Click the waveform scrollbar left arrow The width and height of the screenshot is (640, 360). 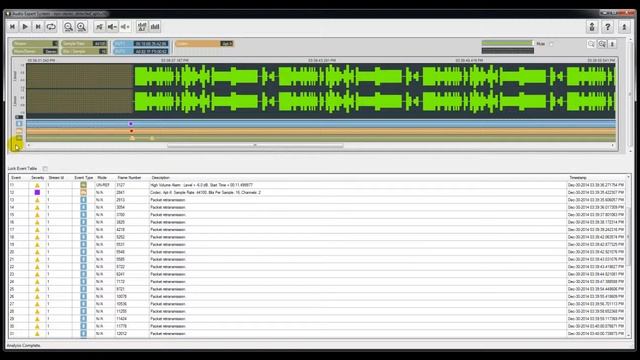coord(29,145)
